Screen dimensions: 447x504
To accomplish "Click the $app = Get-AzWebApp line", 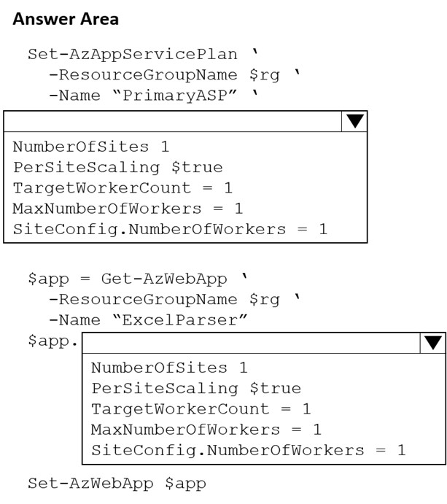I will [x=137, y=279].
